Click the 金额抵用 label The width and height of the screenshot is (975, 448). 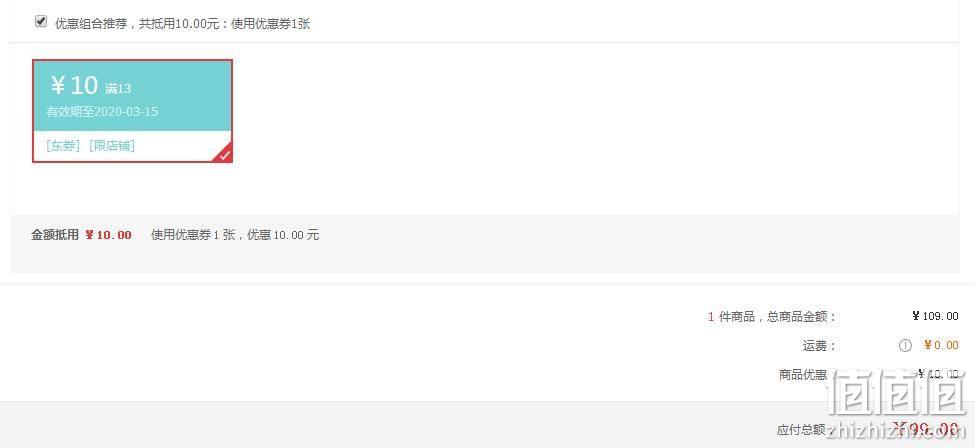pos(55,235)
